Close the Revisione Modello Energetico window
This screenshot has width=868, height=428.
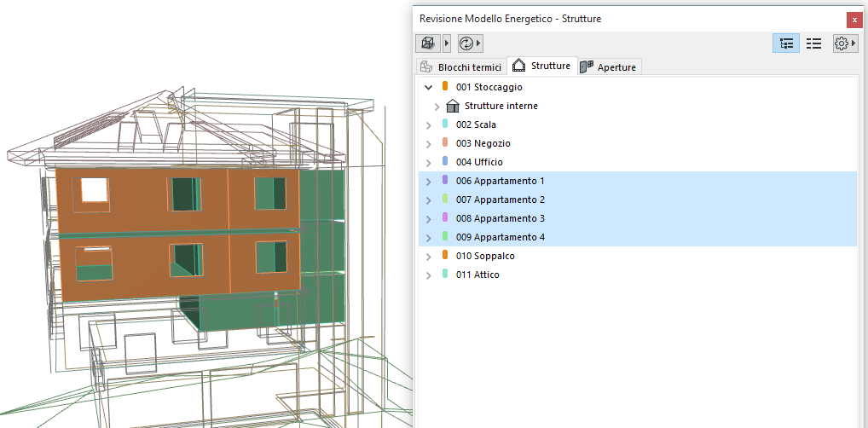[854, 20]
